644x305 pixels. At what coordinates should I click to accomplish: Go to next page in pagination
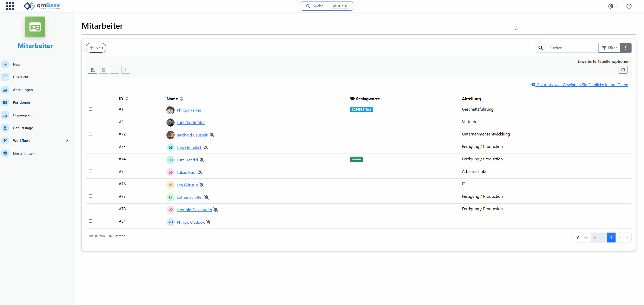(619, 238)
